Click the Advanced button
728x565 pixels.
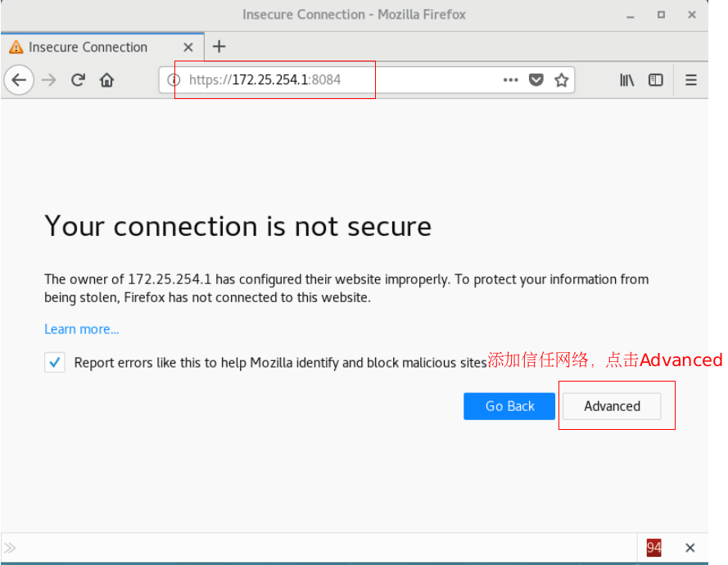point(612,406)
